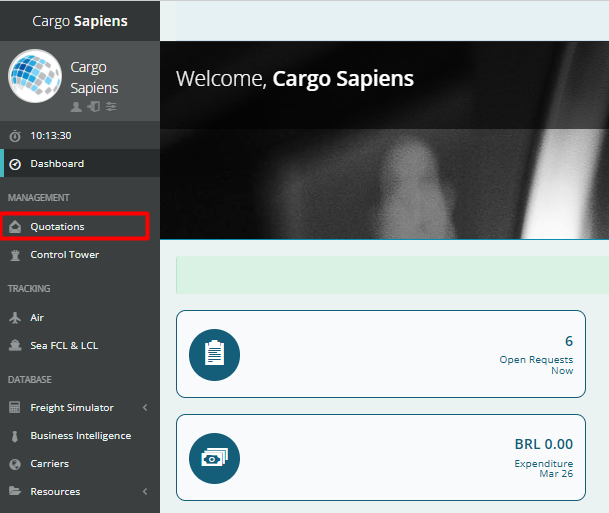The image size is (609, 513).
Task: Click the logout door icon
Action: [x=93, y=106]
